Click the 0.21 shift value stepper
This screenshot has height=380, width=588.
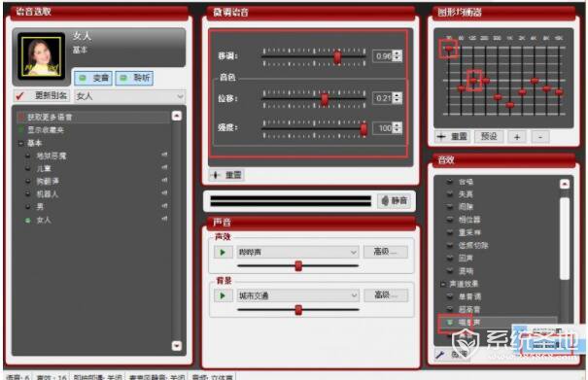[x=398, y=98]
